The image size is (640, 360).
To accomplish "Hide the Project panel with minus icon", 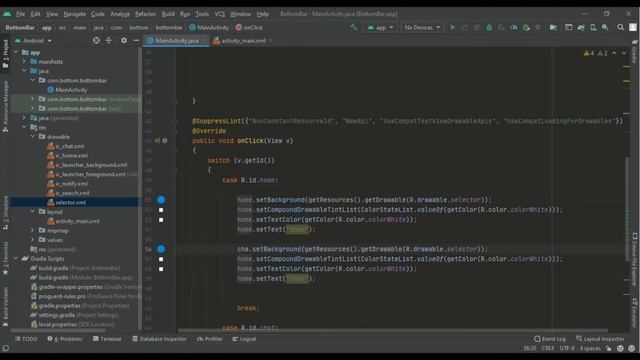I will point(136,40).
